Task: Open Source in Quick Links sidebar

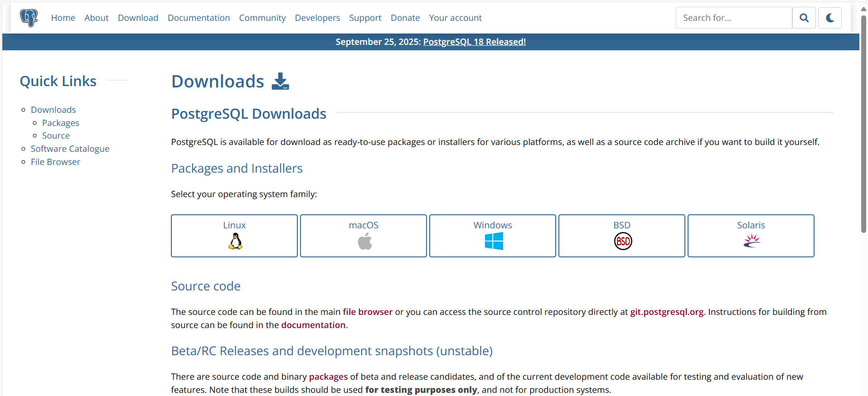Action: (56, 135)
